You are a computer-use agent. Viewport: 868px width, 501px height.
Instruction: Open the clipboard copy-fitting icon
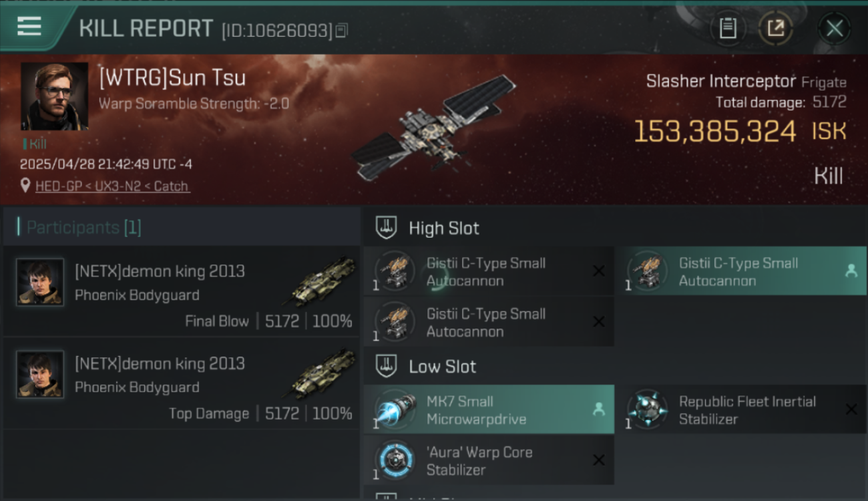pyautogui.click(x=728, y=28)
